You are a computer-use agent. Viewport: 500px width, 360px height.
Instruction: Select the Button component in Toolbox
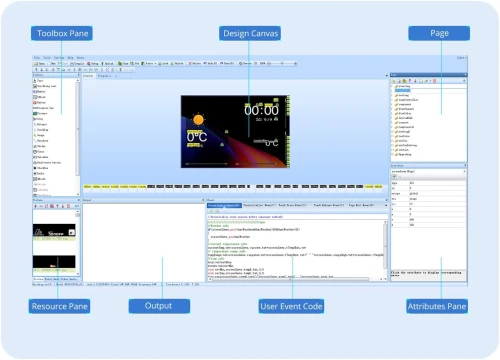tap(39, 91)
